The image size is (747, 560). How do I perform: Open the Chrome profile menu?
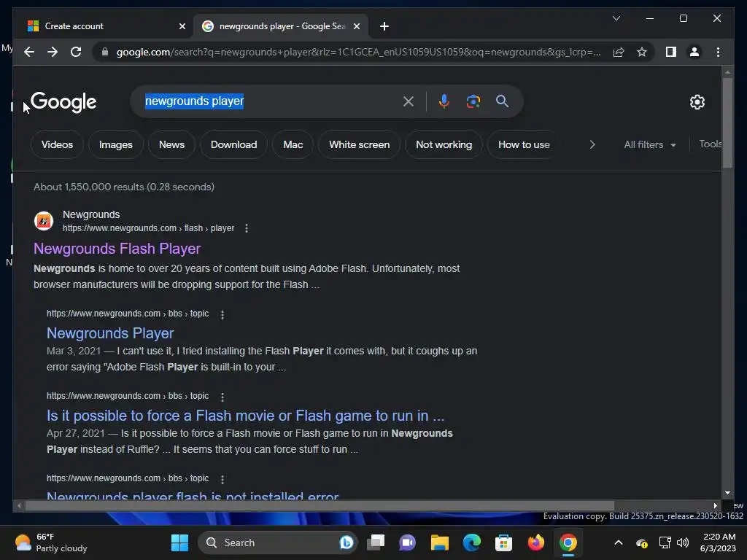(x=694, y=52)
